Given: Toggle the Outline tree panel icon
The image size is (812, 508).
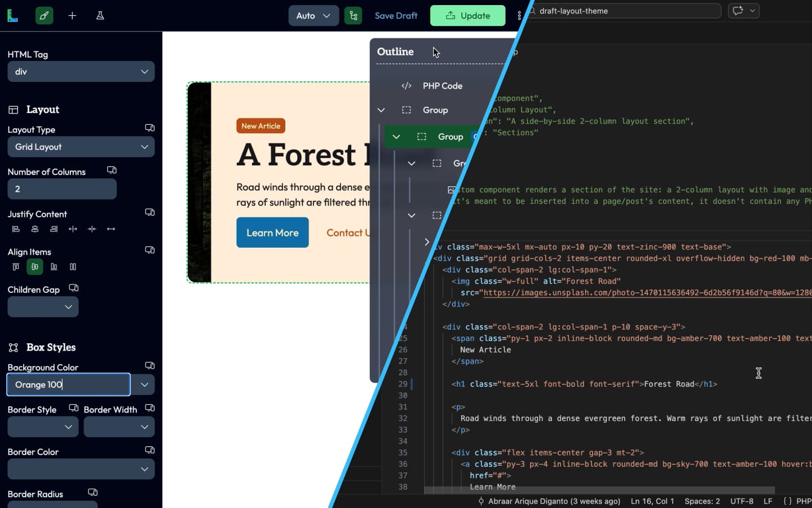Looking at the screenshot, I should click(354, 16).
